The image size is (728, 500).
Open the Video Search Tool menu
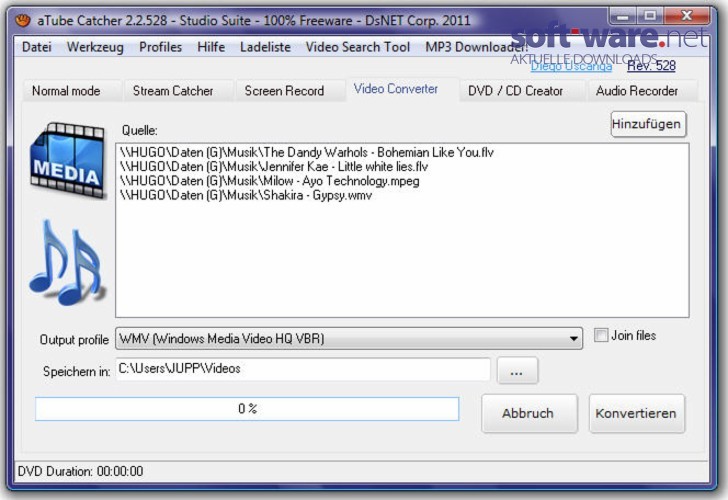358,47
